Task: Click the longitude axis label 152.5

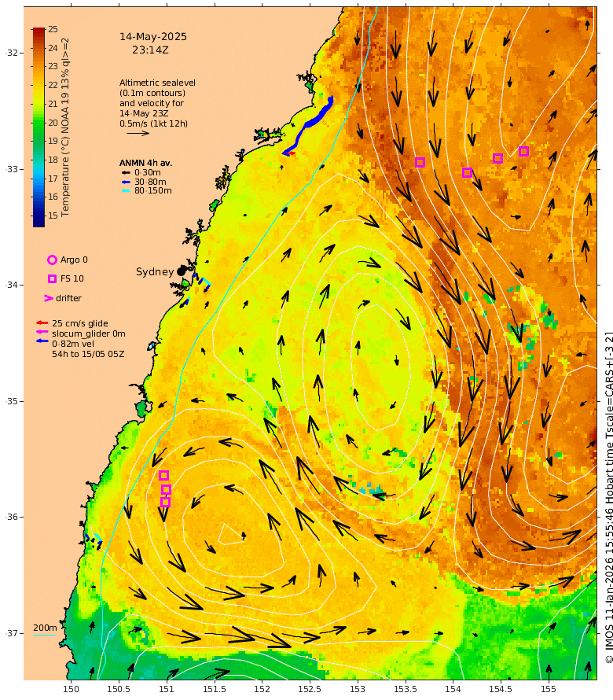Action: click(310, 689)
